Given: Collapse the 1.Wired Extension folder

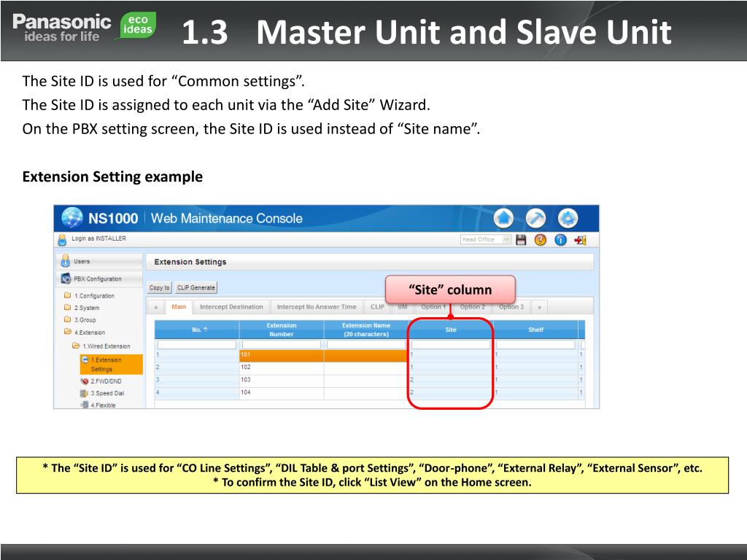Looking at the screenshot, I should [76, 346].
